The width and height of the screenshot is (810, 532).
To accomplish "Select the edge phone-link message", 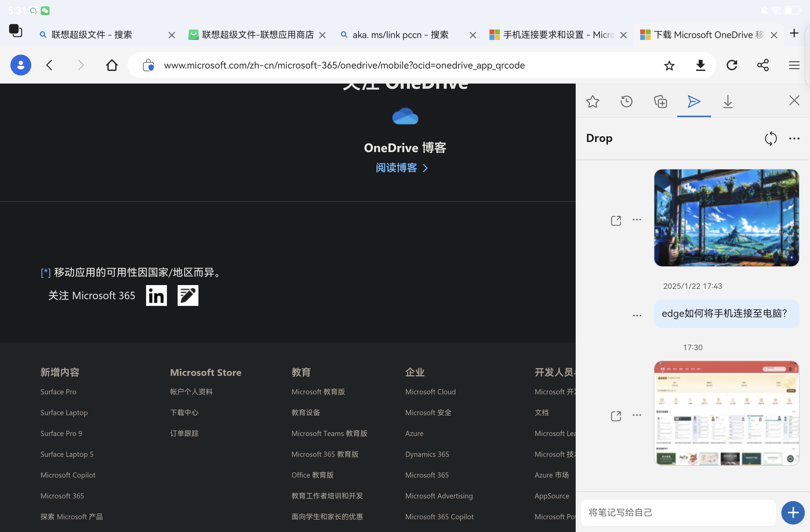I will [726, 314].
